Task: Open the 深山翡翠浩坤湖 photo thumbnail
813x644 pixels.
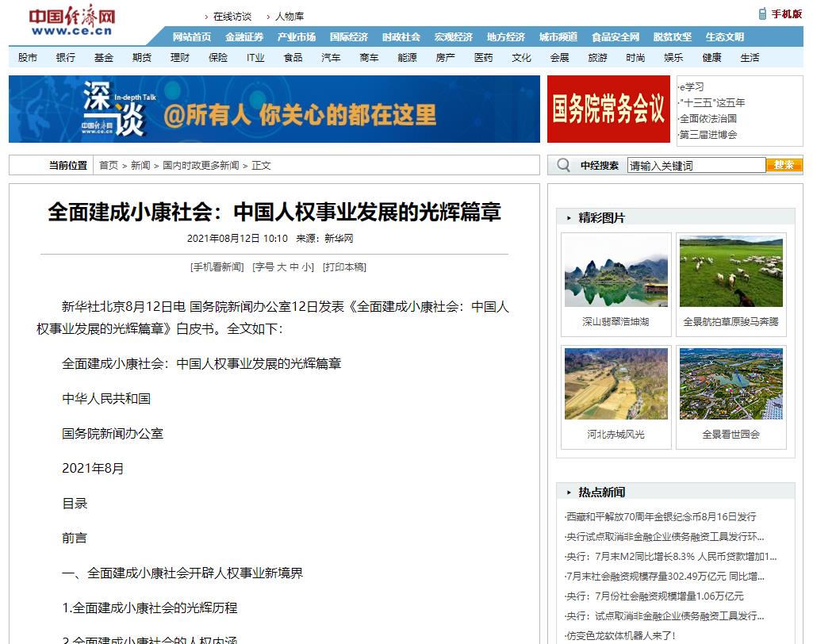Action: coord(616,272)
